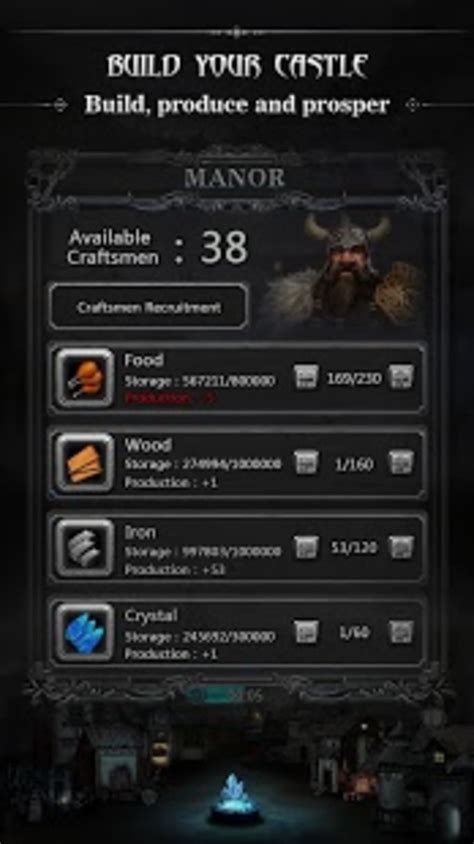Remove a craftsman from Food production

tap(306, 377)
